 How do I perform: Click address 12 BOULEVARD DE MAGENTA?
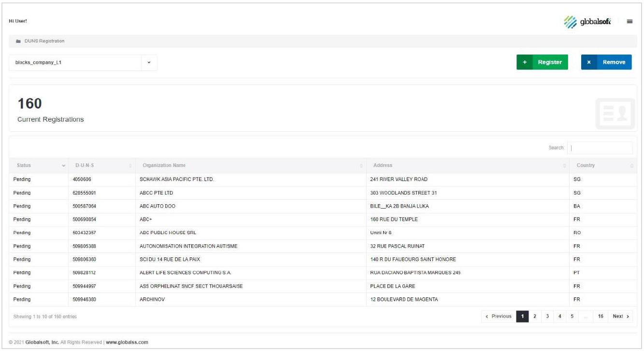pyautogui.click(x=404, y=300)
